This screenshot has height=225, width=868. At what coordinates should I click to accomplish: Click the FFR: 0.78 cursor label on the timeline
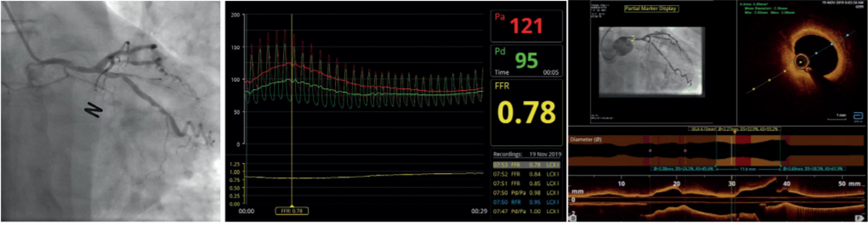[x=292, y=211]
